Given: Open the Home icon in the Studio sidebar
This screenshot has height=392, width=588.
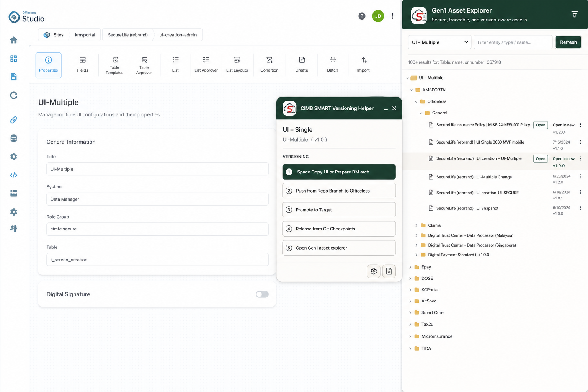Looking at the screenshot, I should 14,40.
